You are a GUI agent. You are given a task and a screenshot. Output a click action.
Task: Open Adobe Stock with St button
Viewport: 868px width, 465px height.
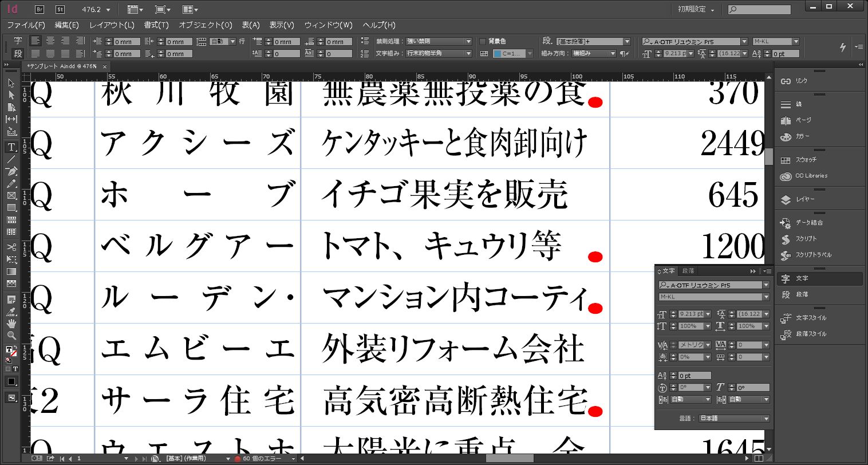point(60,9)
